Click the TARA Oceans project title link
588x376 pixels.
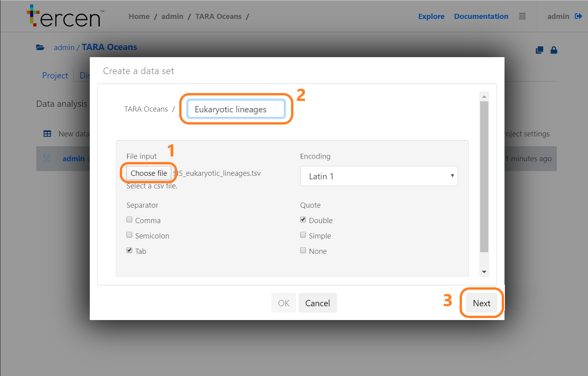click(109, 47)
